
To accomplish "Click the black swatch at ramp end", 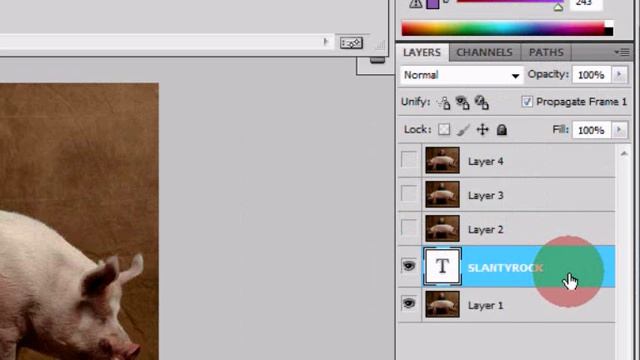I will pyautogui.click(x=609, y=31).
